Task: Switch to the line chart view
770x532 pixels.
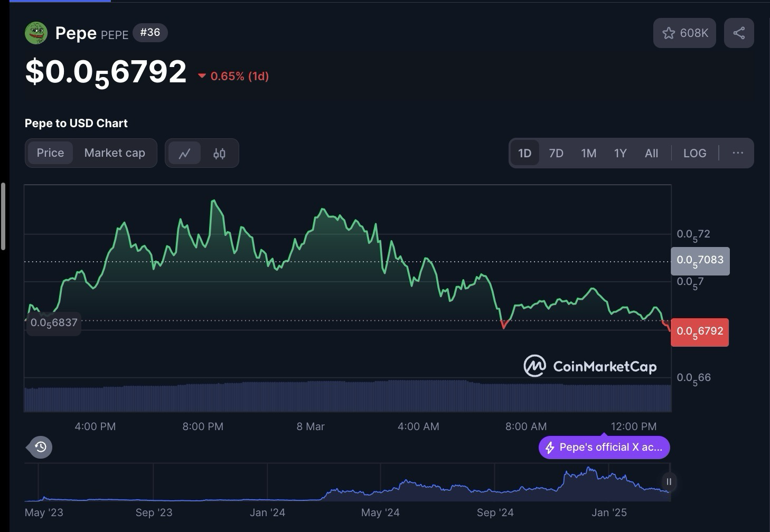Action: tap(184, 154)
